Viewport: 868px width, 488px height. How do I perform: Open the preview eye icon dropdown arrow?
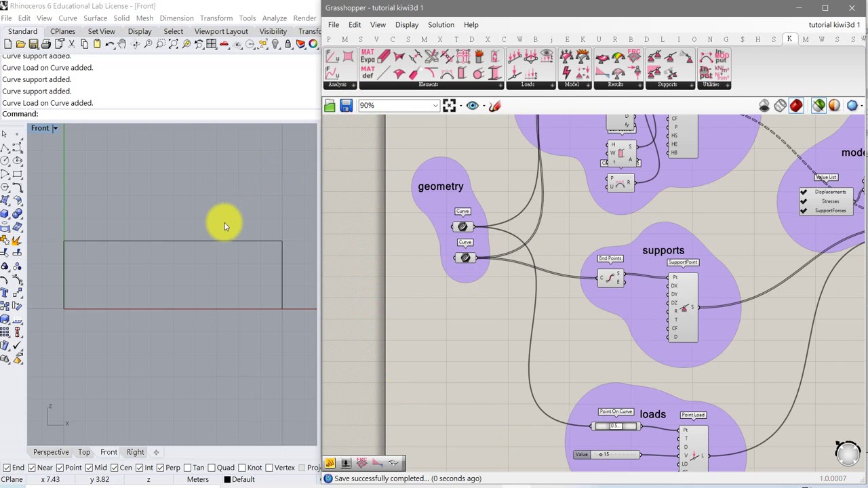[x=484, y=106]
